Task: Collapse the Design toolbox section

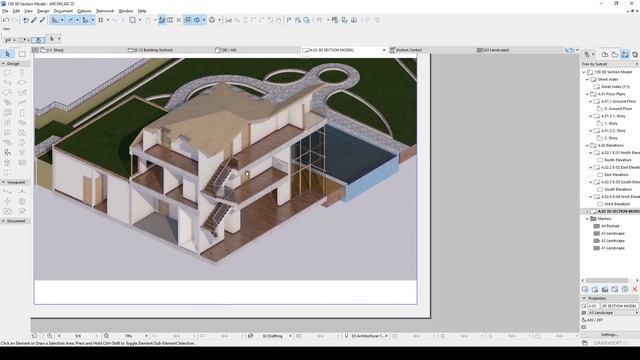Action: (3, 64)
